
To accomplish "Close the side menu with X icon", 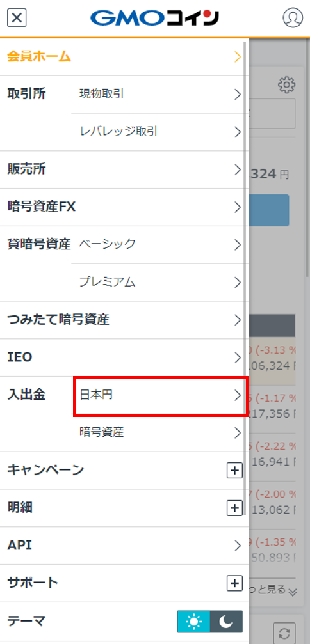I will [17, 18].
